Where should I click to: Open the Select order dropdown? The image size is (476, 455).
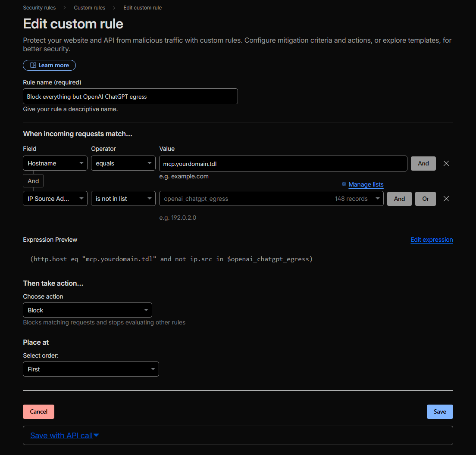pos(91,369)
